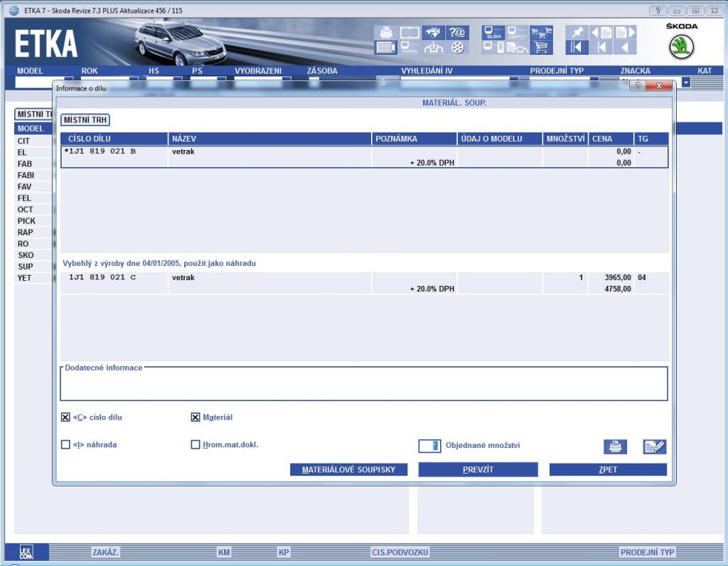Click the plain left arrow icon
The height and width of the screenshot is (566, 728).
click(625, 48)
